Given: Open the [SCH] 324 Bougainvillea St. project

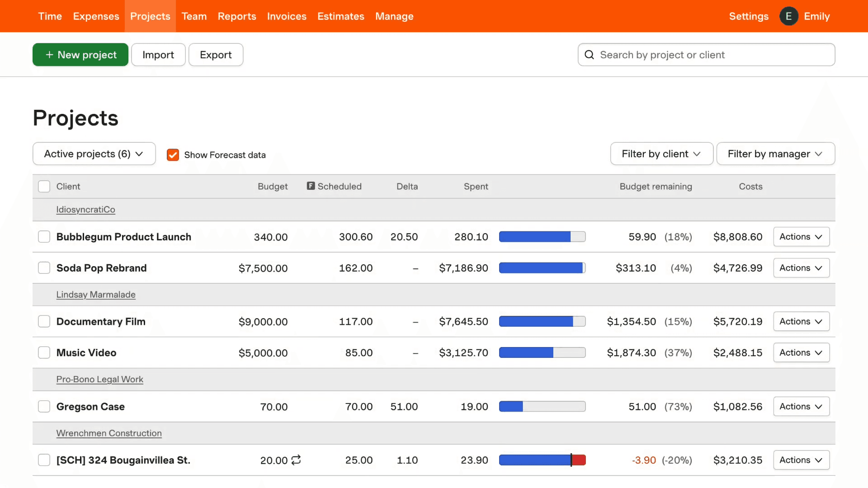Looking at the screenshot, I should pyautogui.click(x=123, y=460).
